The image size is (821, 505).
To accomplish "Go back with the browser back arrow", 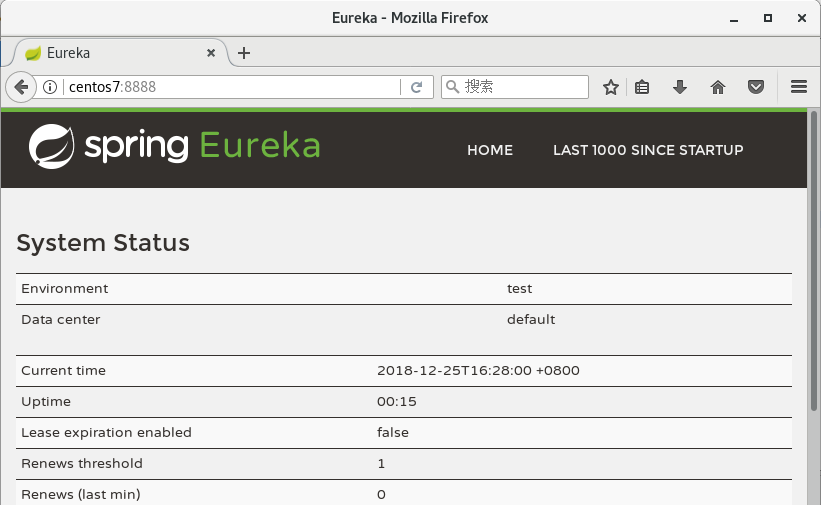I will 21,87.
